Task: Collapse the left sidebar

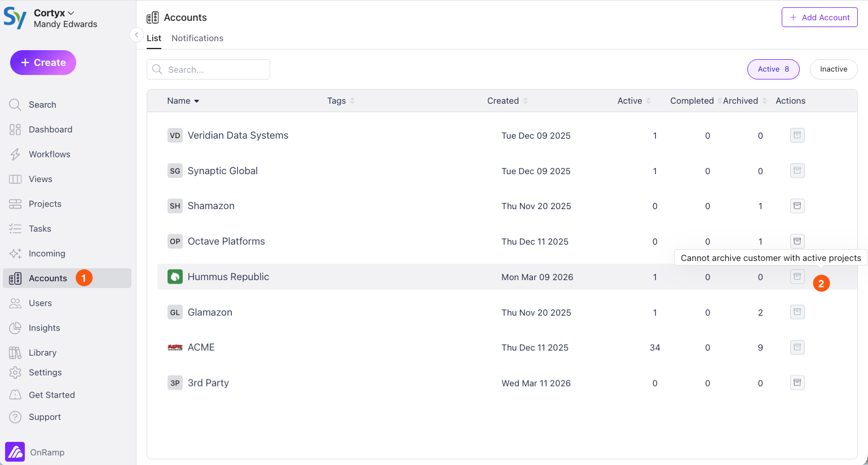Action: (136, 34)
